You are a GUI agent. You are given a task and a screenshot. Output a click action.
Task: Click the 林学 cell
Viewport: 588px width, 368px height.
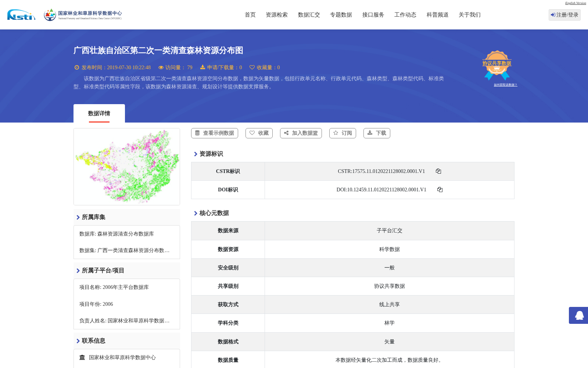pyautogui.click(x=390, y=323)
